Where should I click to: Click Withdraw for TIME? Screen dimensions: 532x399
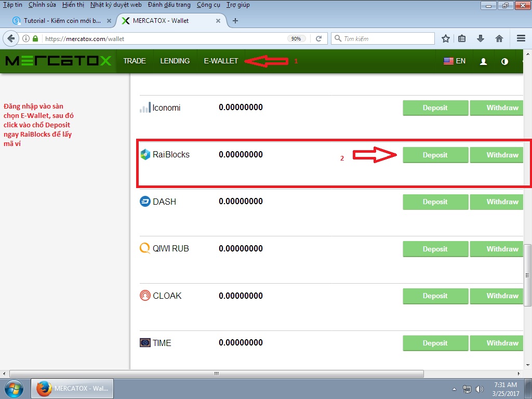(x=496, y=343)
